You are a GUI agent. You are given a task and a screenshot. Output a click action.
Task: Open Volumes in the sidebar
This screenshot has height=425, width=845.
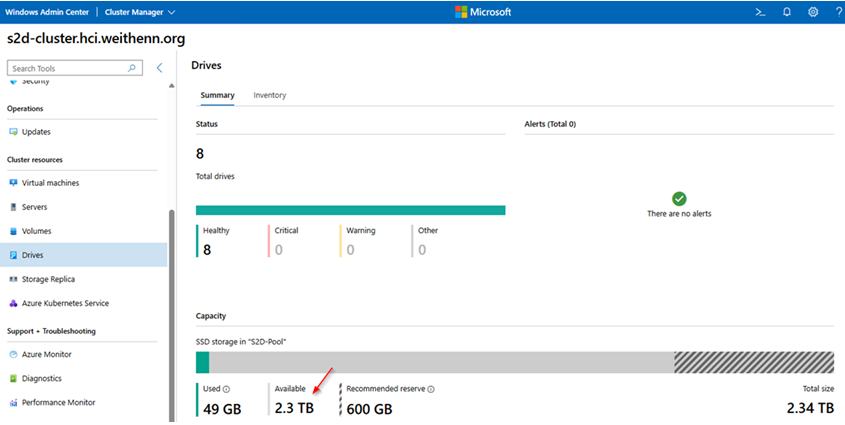coord(36,231)
